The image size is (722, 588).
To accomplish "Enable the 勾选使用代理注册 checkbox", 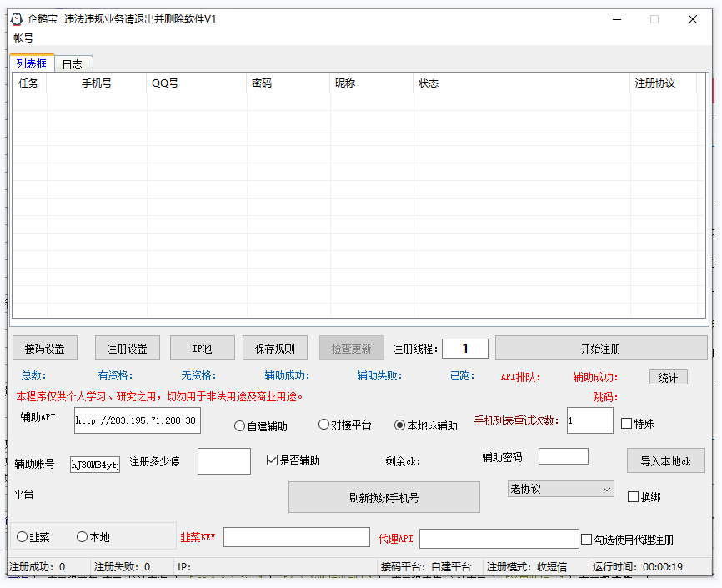I will [x=587, y=540].
